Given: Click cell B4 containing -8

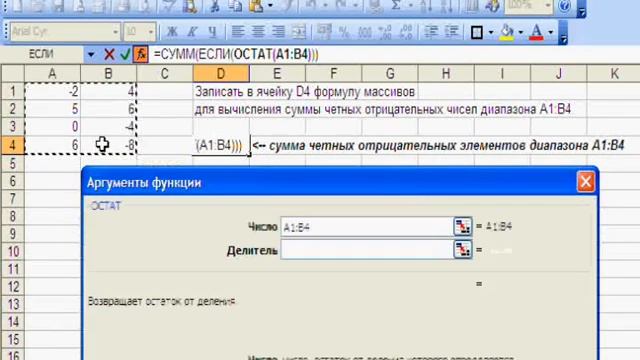Looking at the screenshot, I should click(109, 145).
